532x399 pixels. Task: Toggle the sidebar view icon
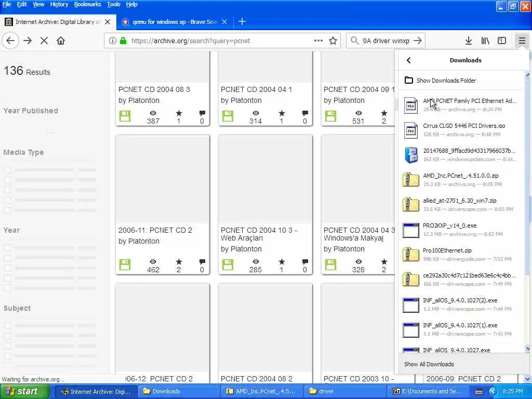502,41
